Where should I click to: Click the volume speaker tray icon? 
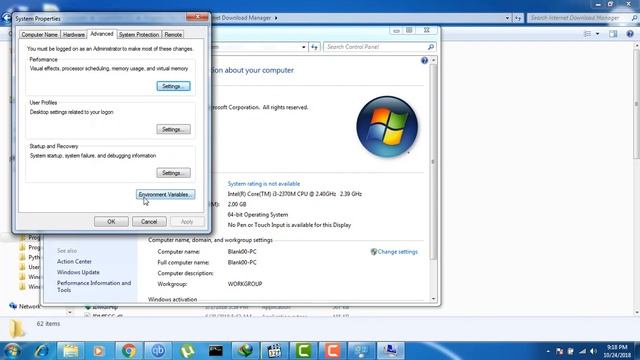point(593,351)
